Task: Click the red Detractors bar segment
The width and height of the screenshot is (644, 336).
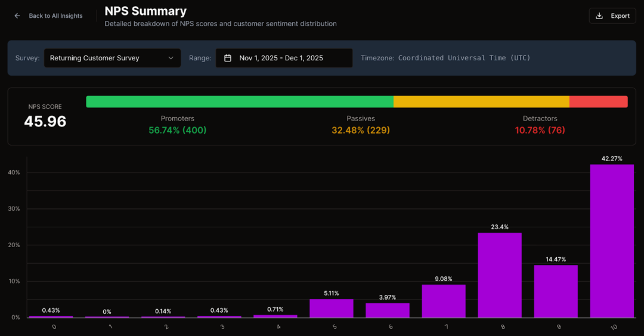Action: coord(598,101)
